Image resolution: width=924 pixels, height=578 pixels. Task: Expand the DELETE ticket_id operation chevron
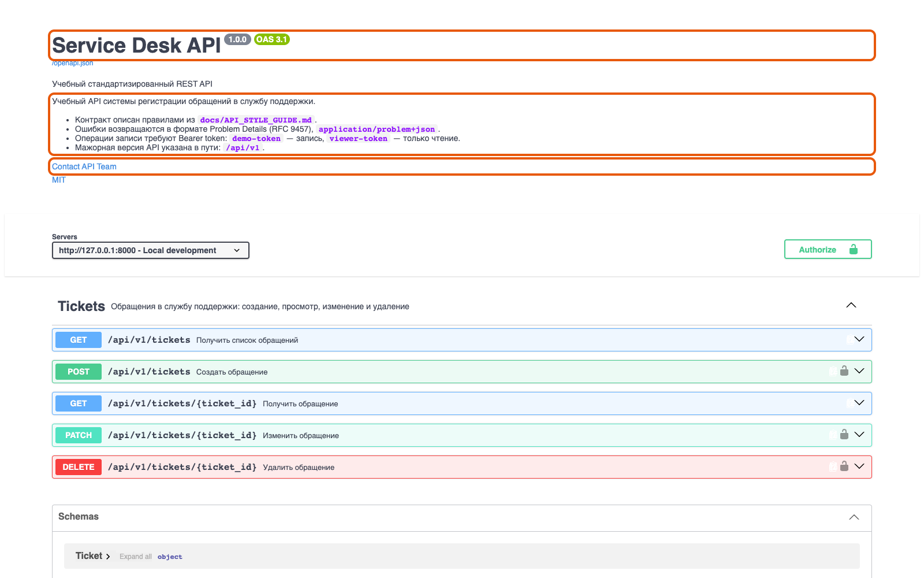coord(859,466)
